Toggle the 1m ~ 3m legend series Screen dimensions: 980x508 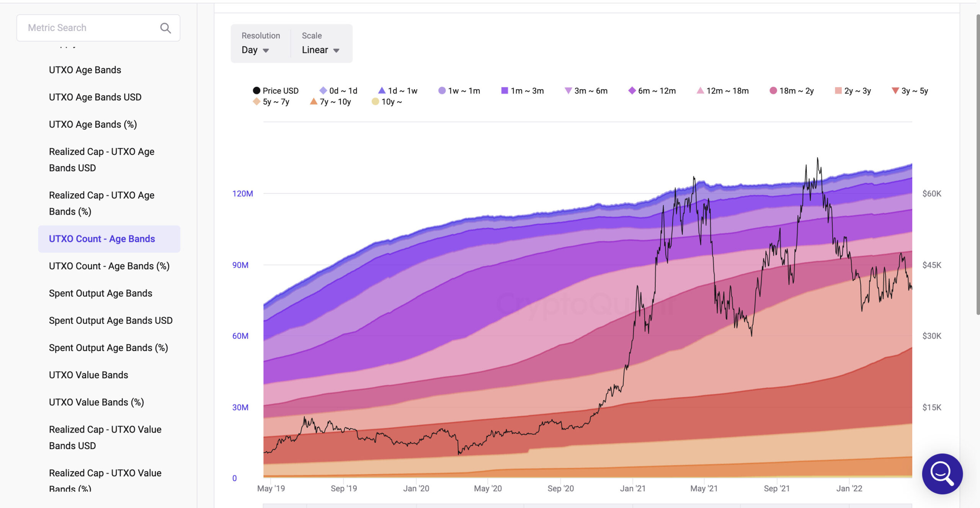(x=523, y=91)
